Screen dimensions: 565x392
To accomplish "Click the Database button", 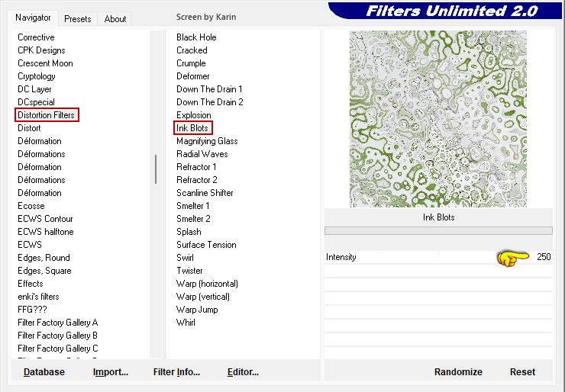I will tap(44, 372).
